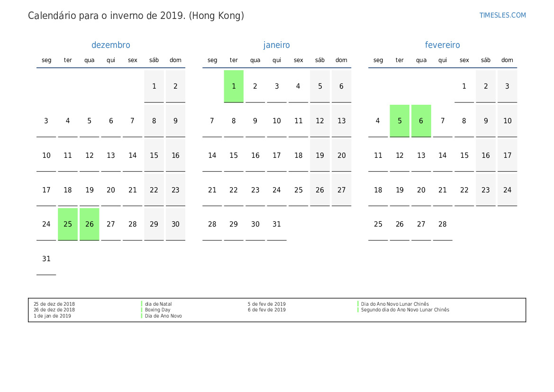Select the fevereiro month heading
The width and height of the screenshot is (554, 392).
pos(442,45)
